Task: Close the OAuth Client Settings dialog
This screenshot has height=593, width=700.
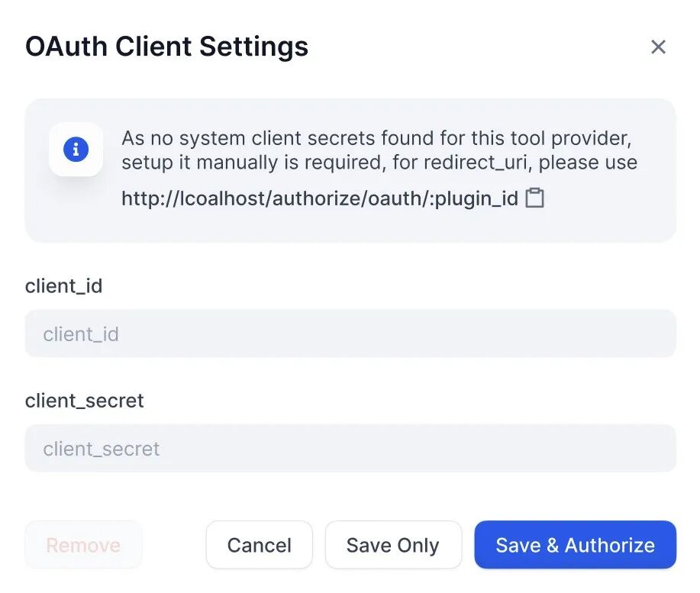Action: (658, 47)
